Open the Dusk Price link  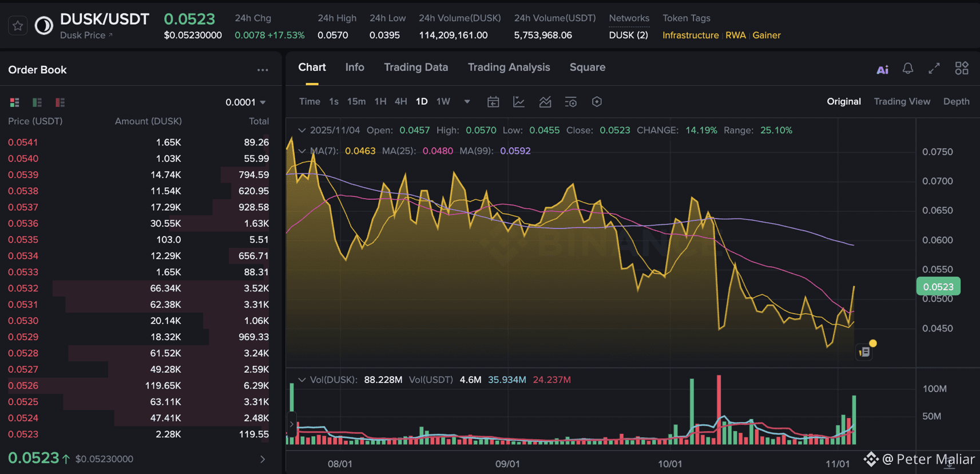tap(86, 35)
